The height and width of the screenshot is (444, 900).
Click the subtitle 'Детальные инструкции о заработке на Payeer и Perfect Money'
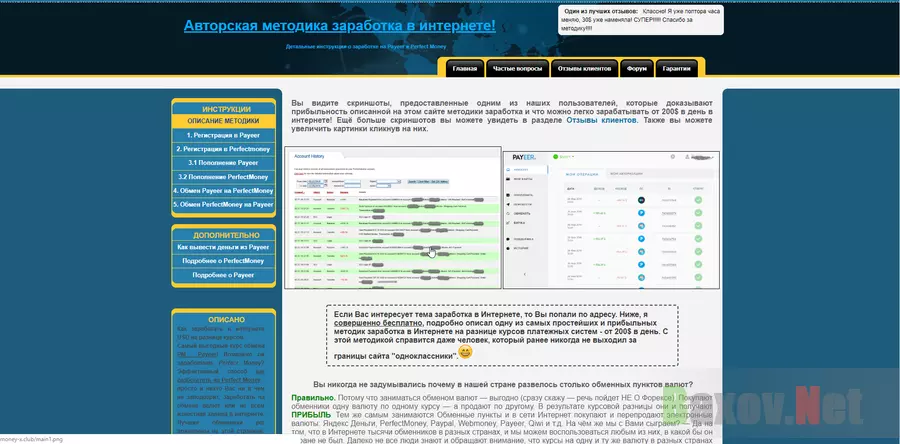[x=366, y=46]
